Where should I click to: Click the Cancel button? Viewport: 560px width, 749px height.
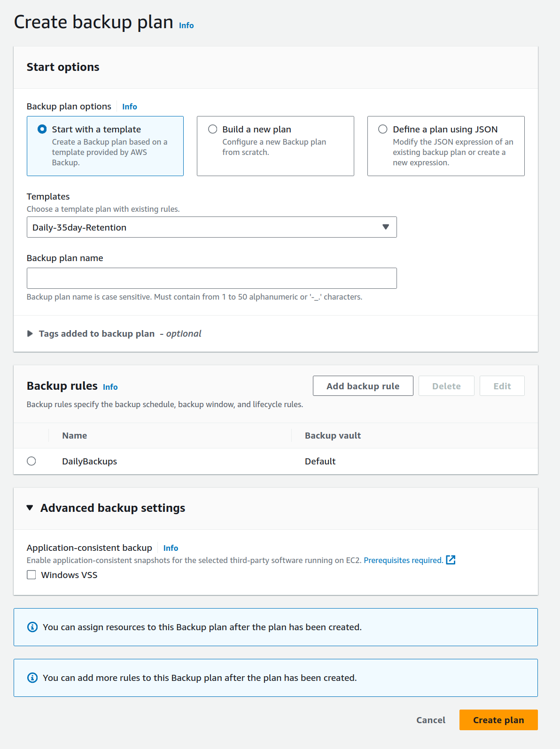pos(430,720)
